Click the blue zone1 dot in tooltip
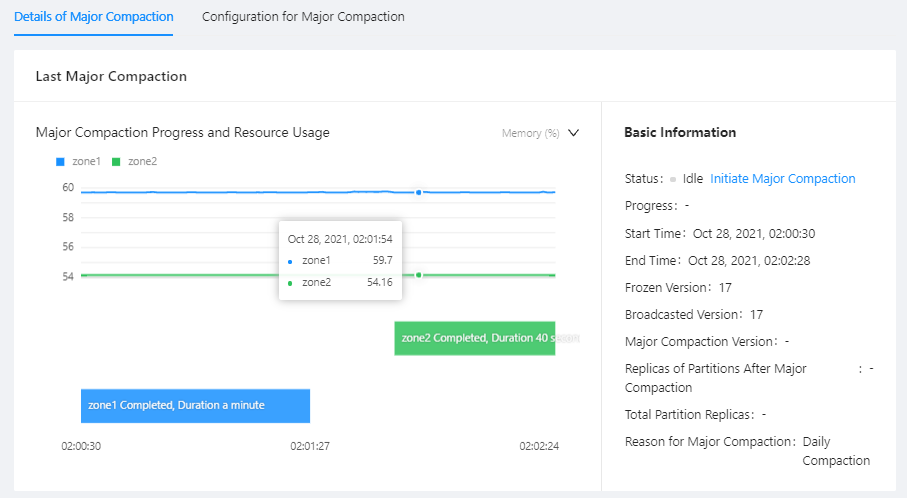The height and width of the screenshot is (498, 907). tap(290, 261)
